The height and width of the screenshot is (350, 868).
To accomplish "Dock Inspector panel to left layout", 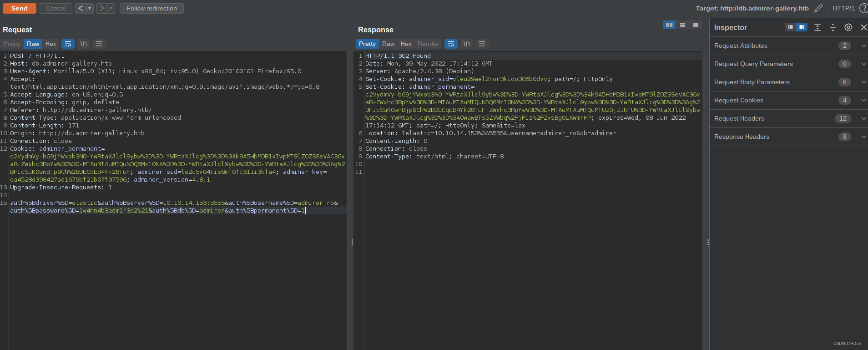I will click(x=790, y=27).
